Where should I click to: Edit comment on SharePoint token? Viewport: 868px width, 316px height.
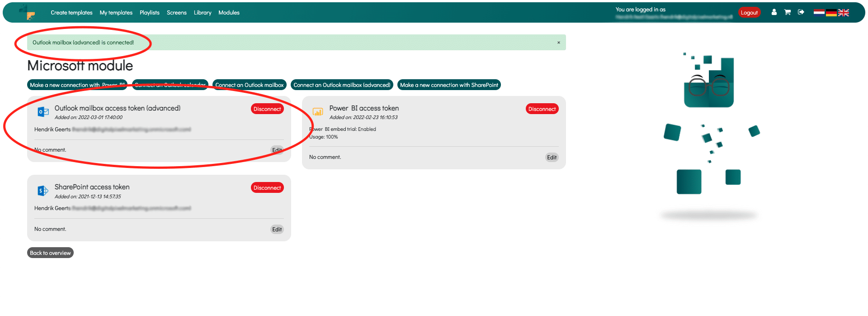[x=277, y=230]
